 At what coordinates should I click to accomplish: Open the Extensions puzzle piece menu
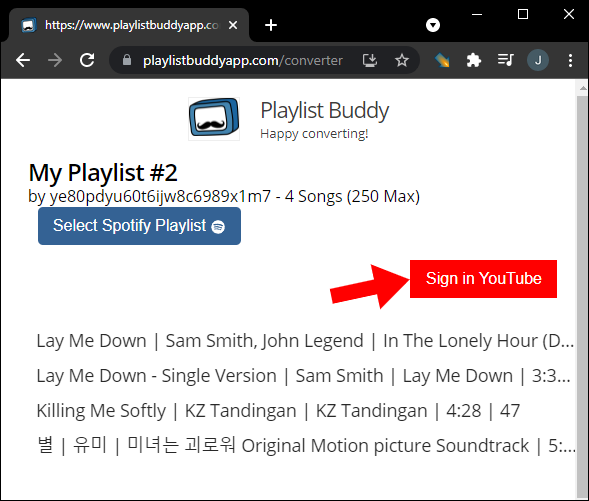[x=474, y=60]
